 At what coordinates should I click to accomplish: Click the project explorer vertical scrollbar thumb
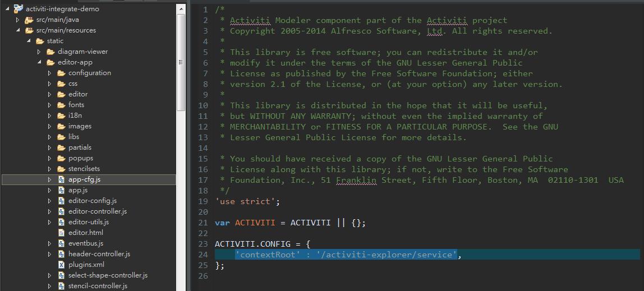coord(181,62)
